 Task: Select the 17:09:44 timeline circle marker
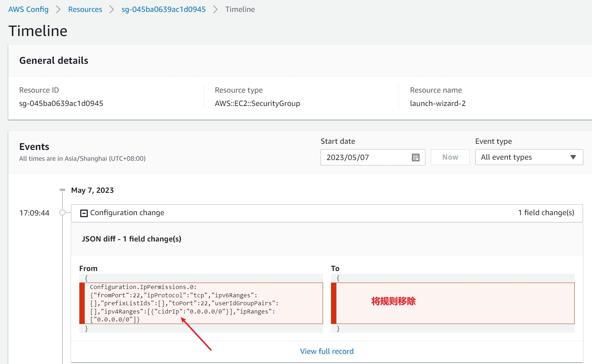click(x=62, y=213)
